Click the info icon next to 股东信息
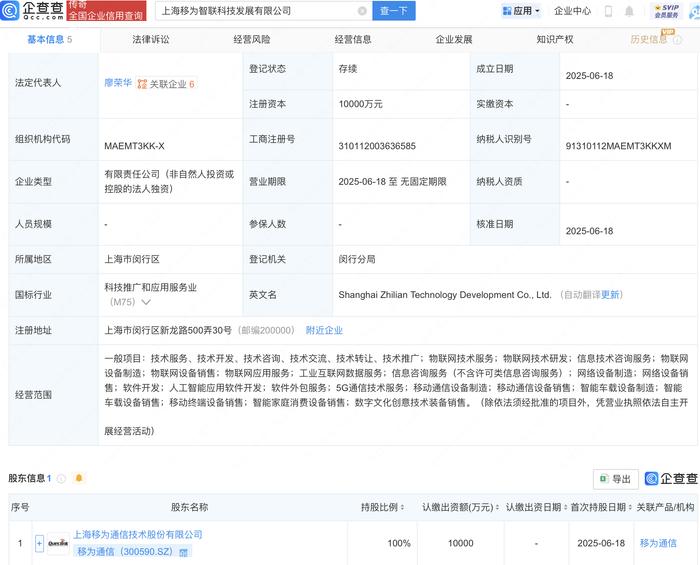This screenshot has width=700, height=565. (x=62, y=478)
